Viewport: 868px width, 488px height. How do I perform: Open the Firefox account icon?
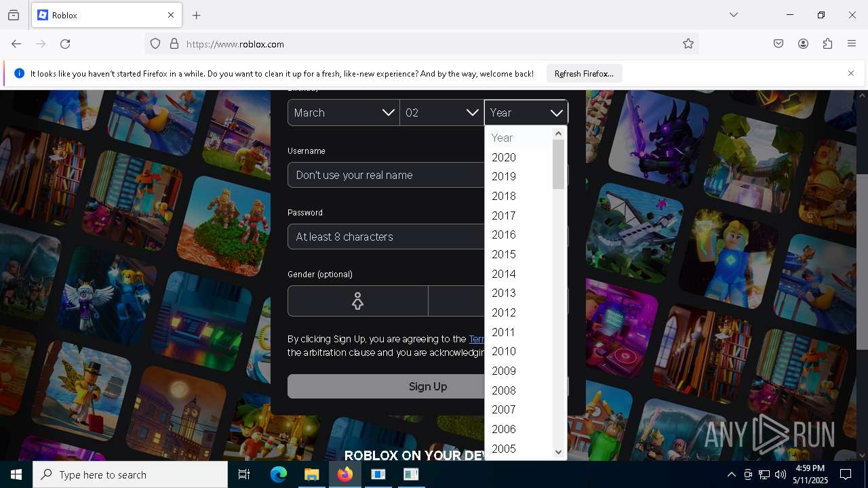(803, 44)
